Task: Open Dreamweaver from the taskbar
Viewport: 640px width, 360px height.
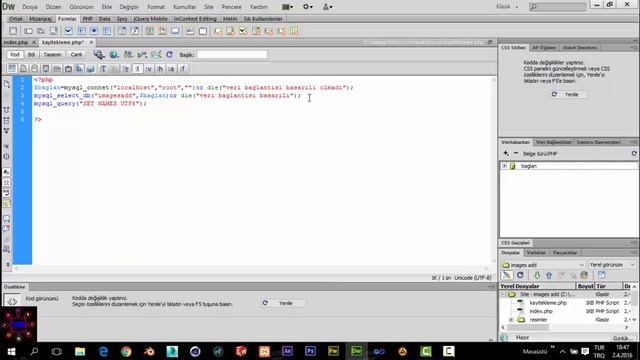Action: [356, 351]
